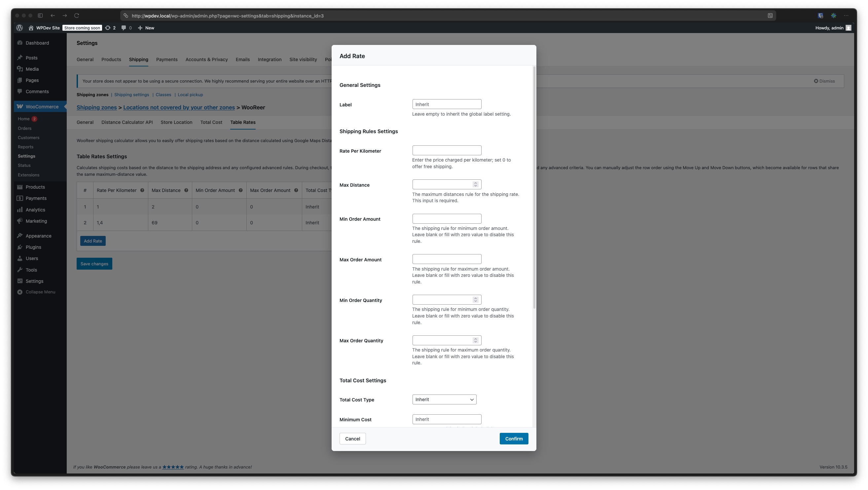Screen dimensions: 868x490
Task: Click the Max Order Quantity stepper arrows
Action: click(x=475, y=340)
